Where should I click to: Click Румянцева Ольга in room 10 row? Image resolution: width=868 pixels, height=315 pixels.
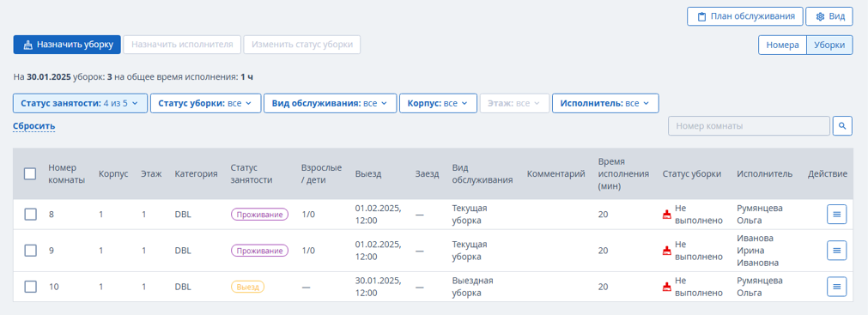(760, 287)
